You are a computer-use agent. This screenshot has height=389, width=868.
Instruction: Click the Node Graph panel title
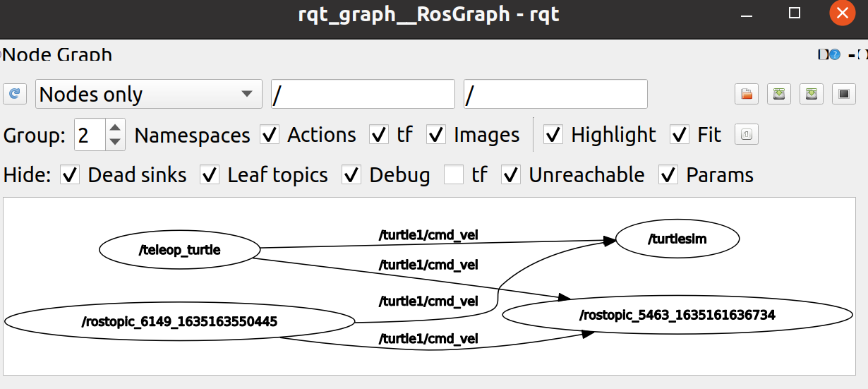pos(59,54)
